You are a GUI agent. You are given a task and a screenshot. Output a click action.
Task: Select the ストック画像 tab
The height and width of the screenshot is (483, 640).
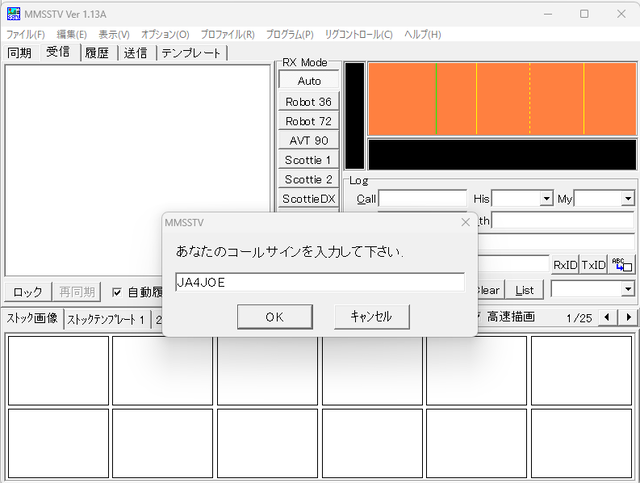[x=32, y=318]
